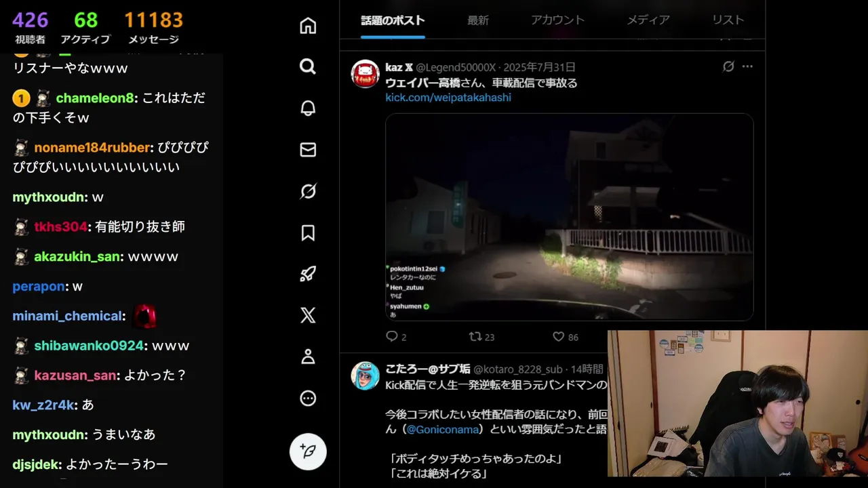Click kaz profile avatar
This screenshot has height=488, width=868.
[365, 74]
